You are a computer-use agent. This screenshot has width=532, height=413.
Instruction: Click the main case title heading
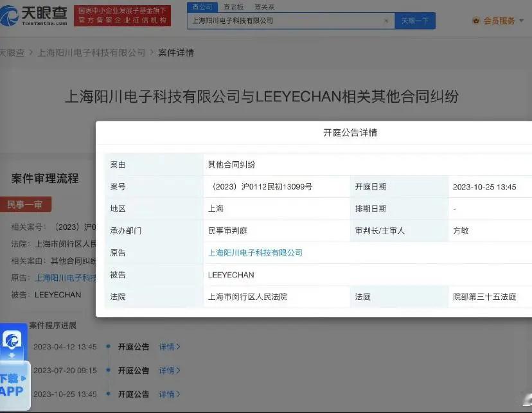(262, 96)
